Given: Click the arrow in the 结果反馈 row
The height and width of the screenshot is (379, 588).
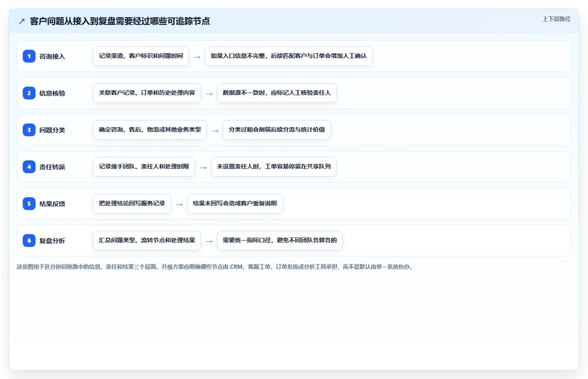Looking at the screenshot, I should [x=179, y=204].
